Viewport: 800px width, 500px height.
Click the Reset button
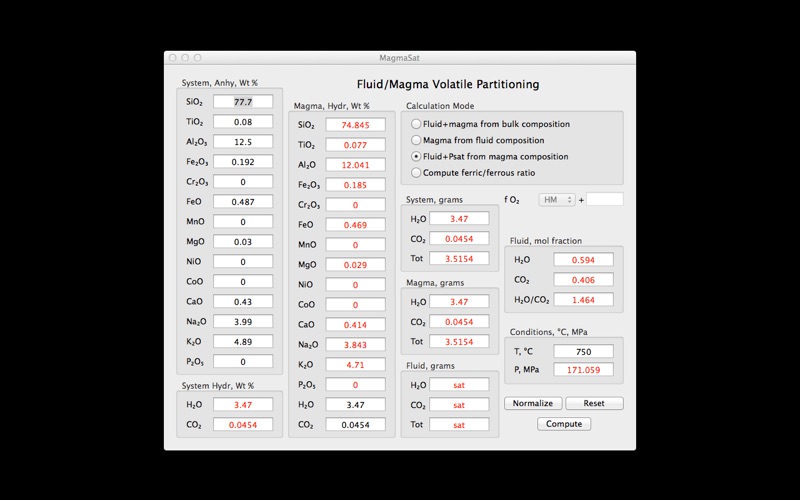pos(594,403)
